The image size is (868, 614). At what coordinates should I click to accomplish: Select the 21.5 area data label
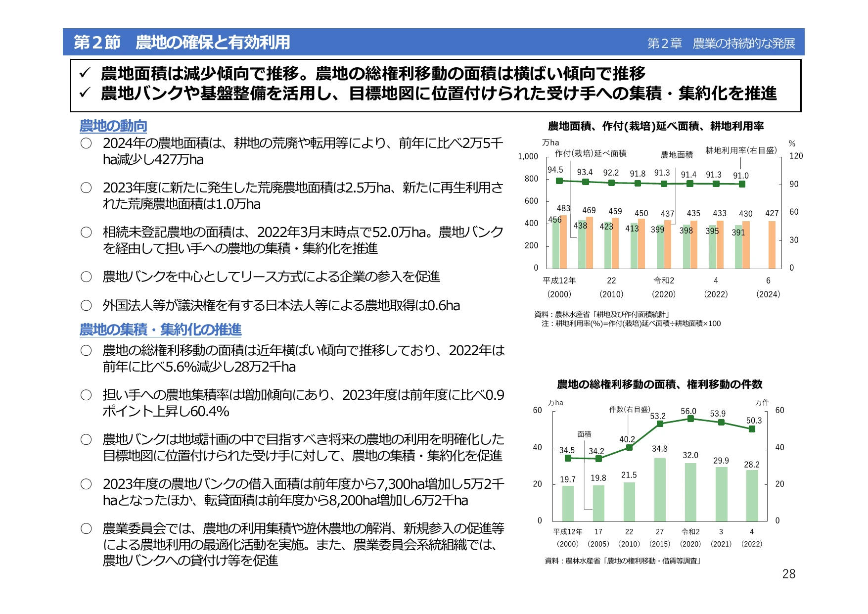coord(629,475)
